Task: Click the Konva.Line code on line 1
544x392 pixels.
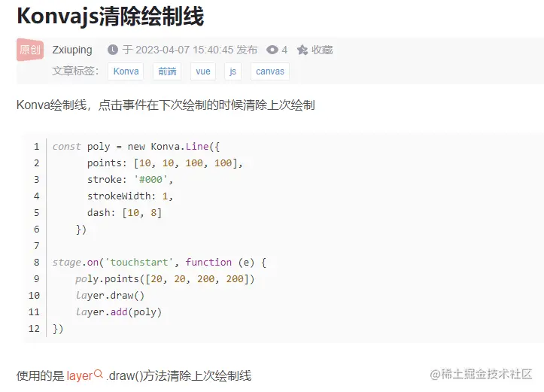Action: [180, 146]
